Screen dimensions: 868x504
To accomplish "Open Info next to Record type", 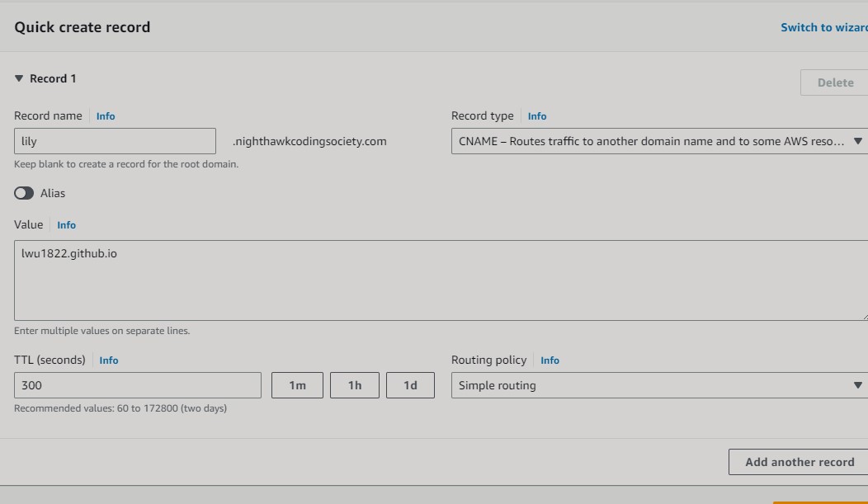I will (x=536, y=116).
